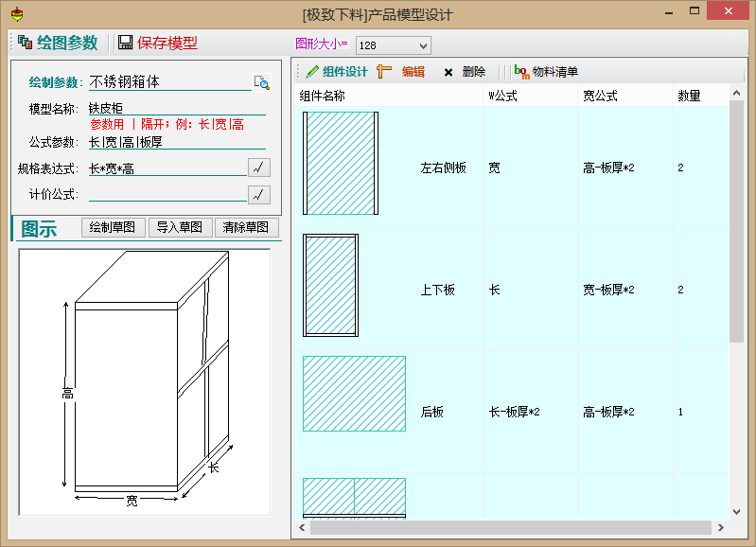The height and width of the screenshot is (547, 756).
Task: Click the 组件设计 label
Action: point(344,72)
